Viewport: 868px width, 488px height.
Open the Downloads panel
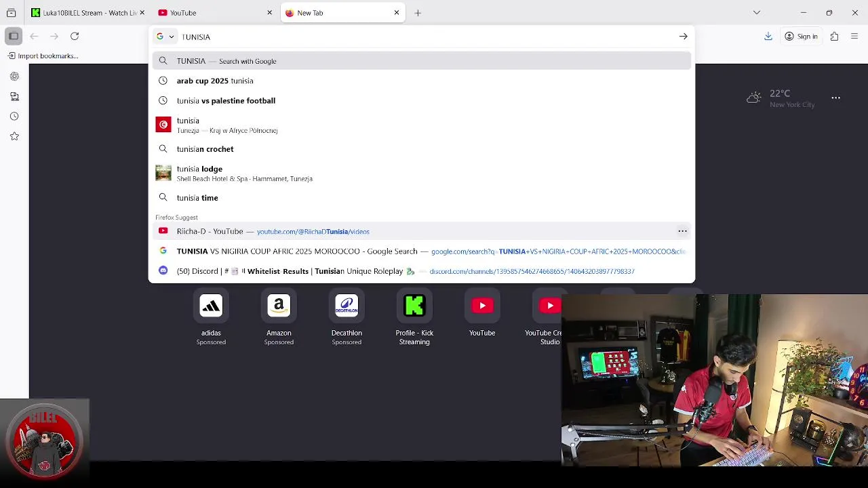click(x=768, y=37)
